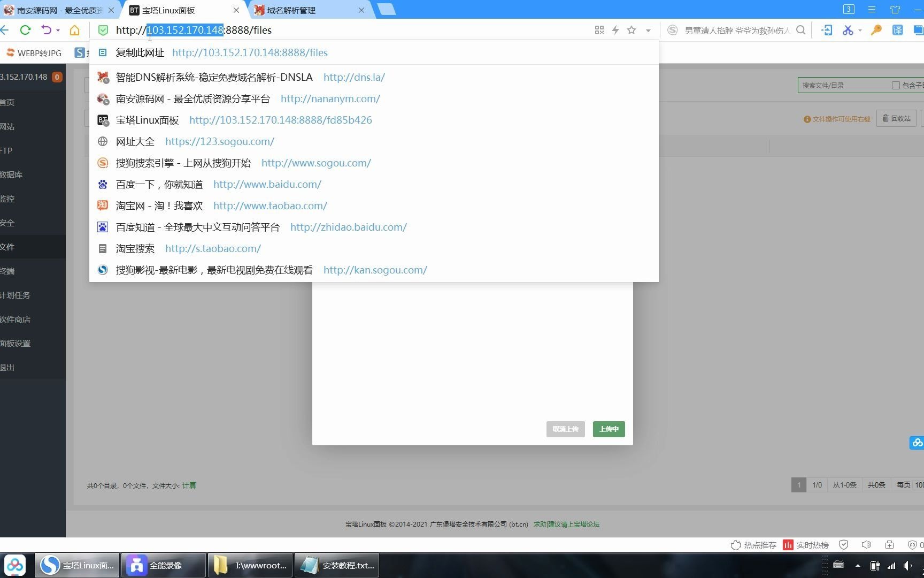Open 面板设置 in panel sidebar
This screenshot has width=924, height=578.
point(32,343)
